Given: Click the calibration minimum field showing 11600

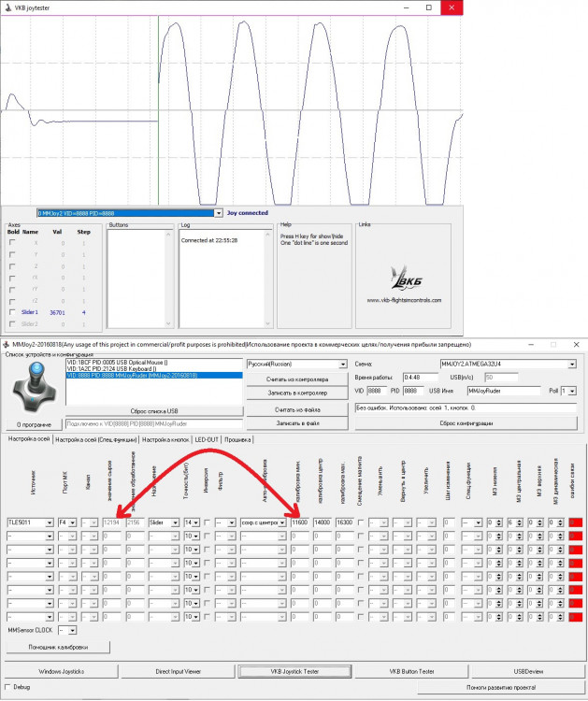Looking at the screenshot, I should 299,522.
